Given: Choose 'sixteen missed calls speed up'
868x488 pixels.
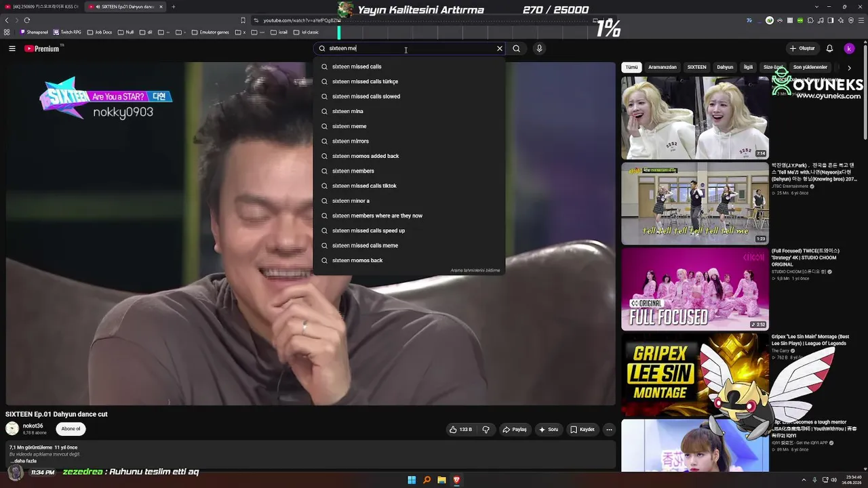Looking at the screenshot, I should tap(409, 230).
